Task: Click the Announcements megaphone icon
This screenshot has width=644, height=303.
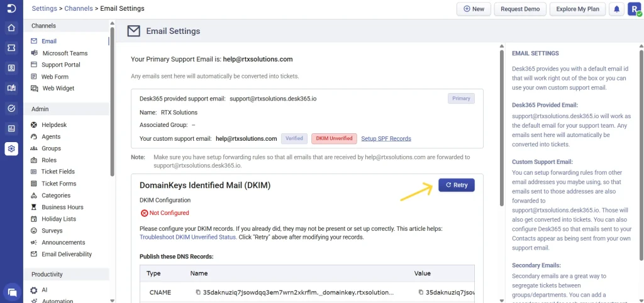Action: (x=34, y=243)
